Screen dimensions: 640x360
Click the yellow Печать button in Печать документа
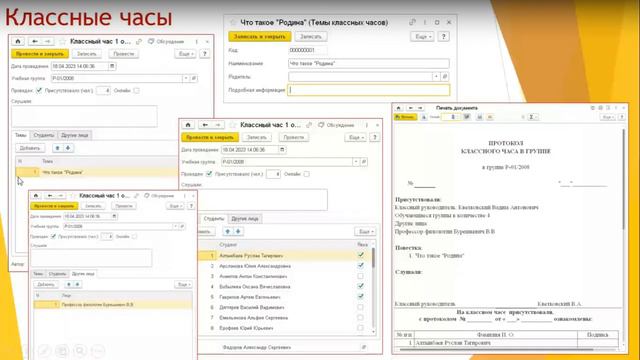[405, 117]
